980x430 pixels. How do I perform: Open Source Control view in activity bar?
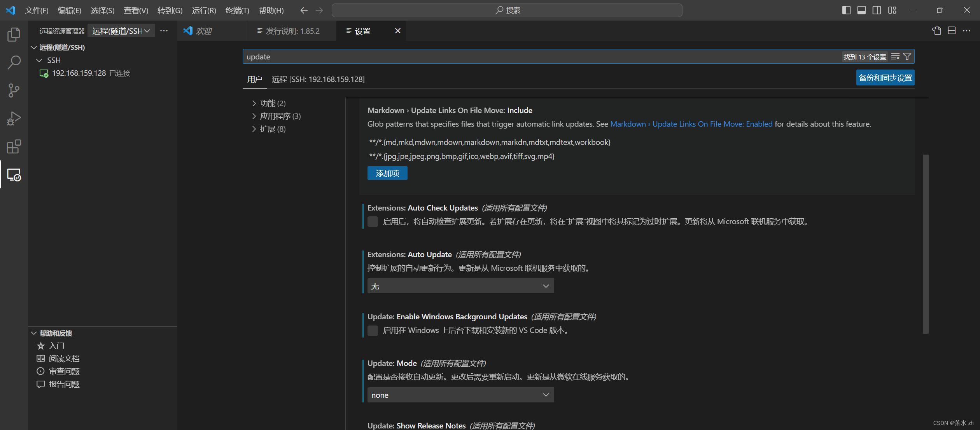coord(14,91)
